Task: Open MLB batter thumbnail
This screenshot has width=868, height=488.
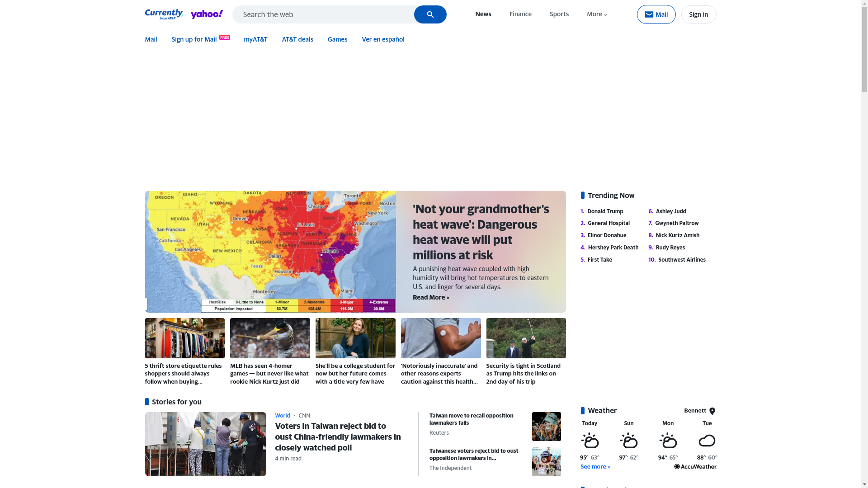Action: tap(270, 338)
